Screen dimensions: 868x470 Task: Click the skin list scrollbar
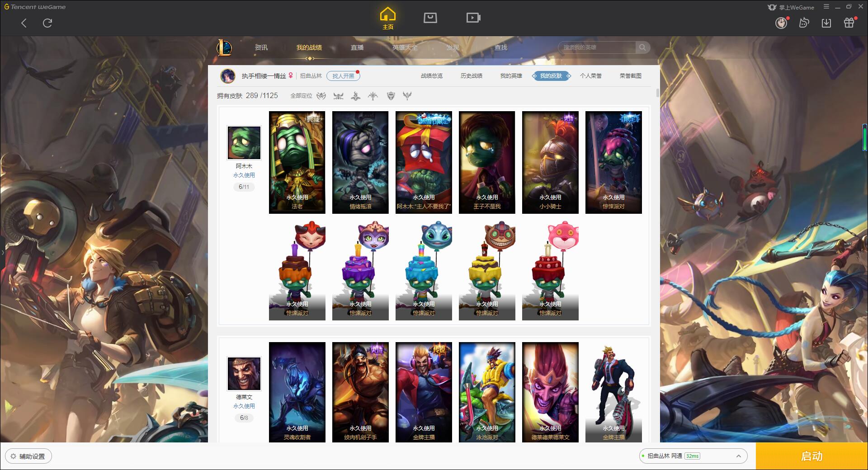pyautogui.click(x=657, y=93)
